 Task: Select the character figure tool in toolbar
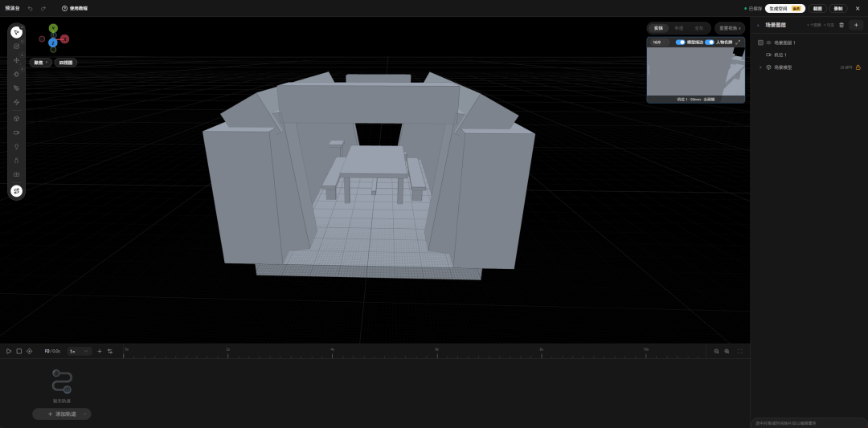(x=17, y=161)
